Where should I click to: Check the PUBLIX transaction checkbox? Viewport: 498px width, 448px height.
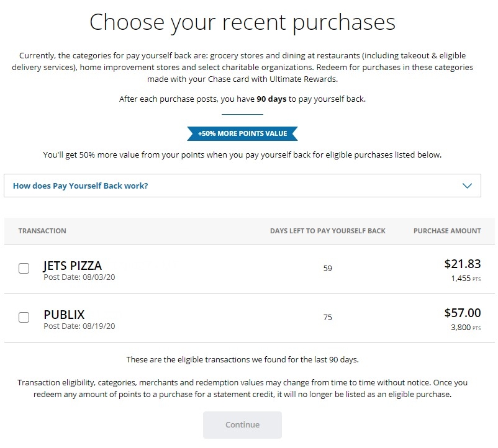click(x=24, y=318)
